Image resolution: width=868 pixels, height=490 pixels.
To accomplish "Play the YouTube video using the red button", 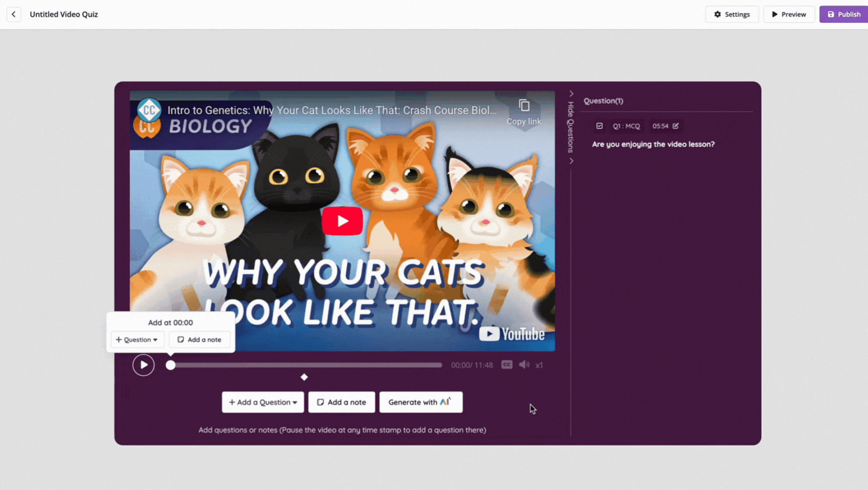I will 342,221.
